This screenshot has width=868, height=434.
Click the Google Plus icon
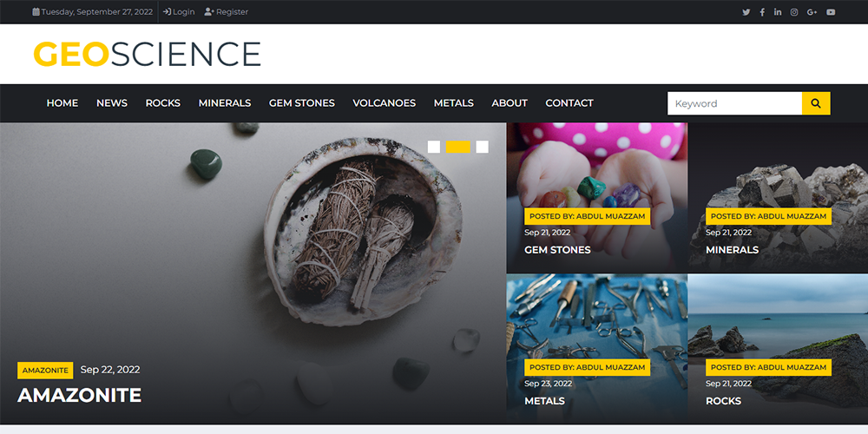[x=812, y=12]
